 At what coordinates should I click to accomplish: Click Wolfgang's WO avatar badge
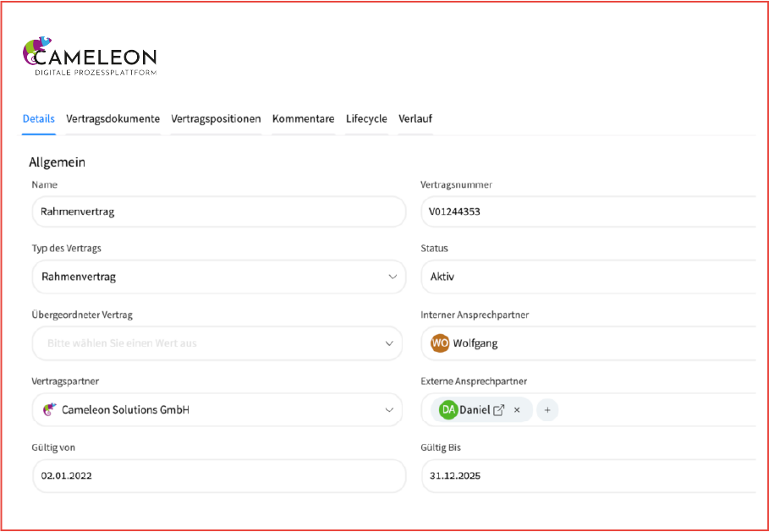(x=440, y=343)
